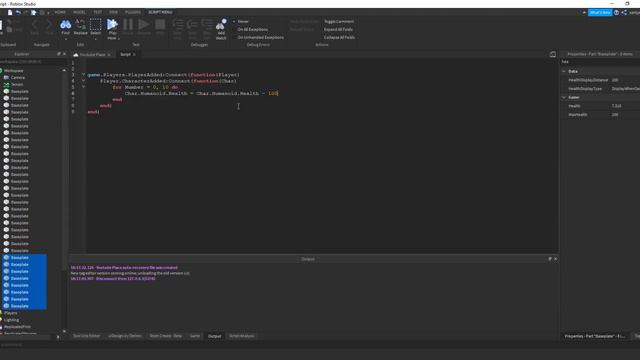Open the Find button dropdown arrow
Viewport: 640px width, 360px height.
click(65, 39)
